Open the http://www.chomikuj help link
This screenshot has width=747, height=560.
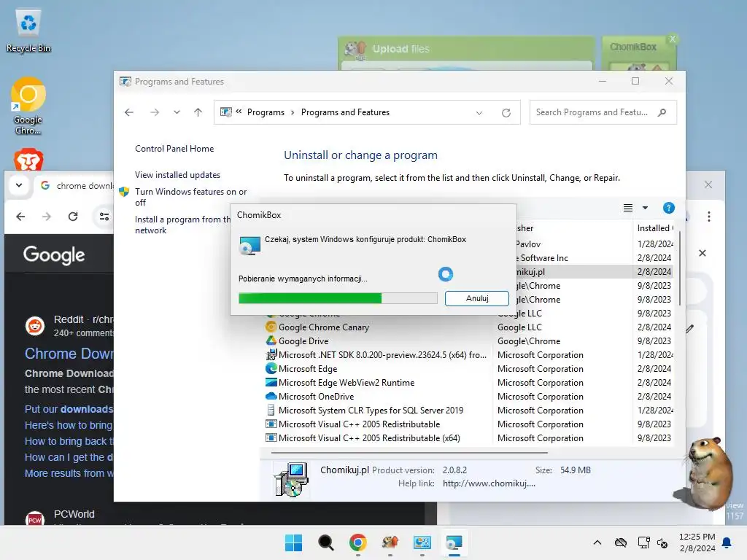point(489,483)
